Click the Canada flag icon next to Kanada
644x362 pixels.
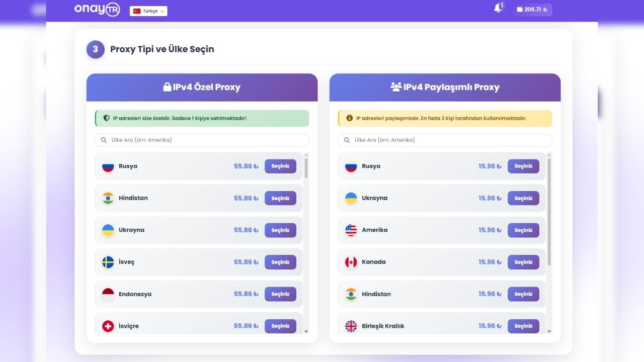351,262
